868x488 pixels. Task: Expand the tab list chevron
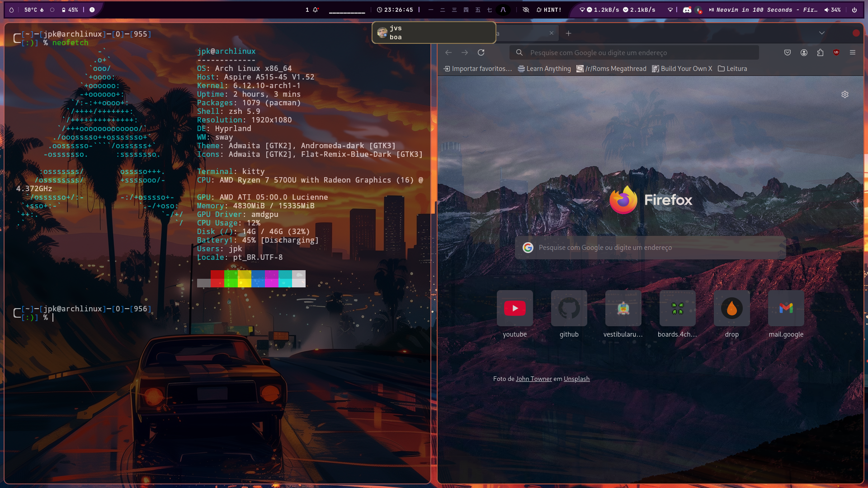(821, 33)
